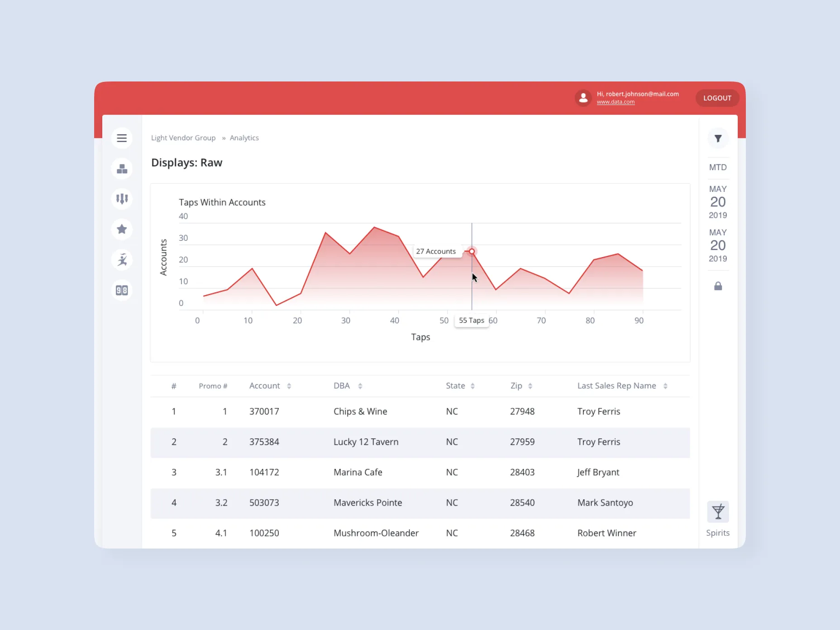Image resolution: width=840 pixels, height=630 pixels.
Task: Open favorites via the star icon
Action: pyautogui.click(x=122, y=229)
